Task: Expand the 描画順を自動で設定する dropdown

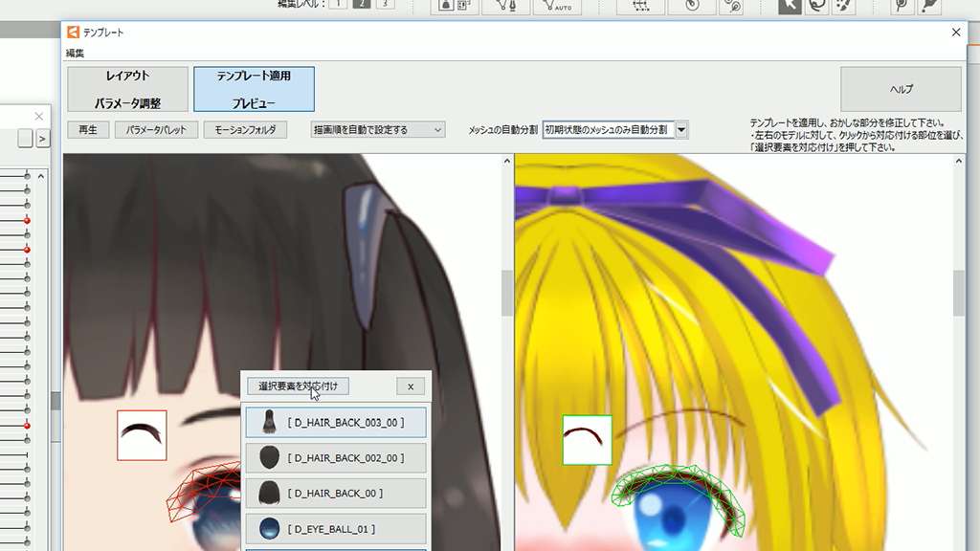Action: click(378, 130)
